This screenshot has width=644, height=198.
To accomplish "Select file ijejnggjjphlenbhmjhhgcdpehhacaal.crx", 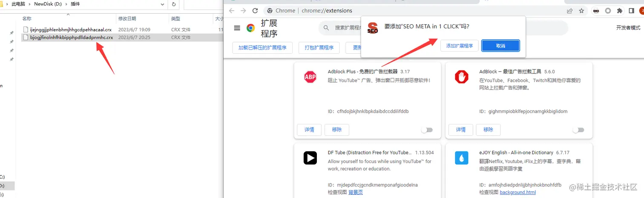I will click(70, 29).
